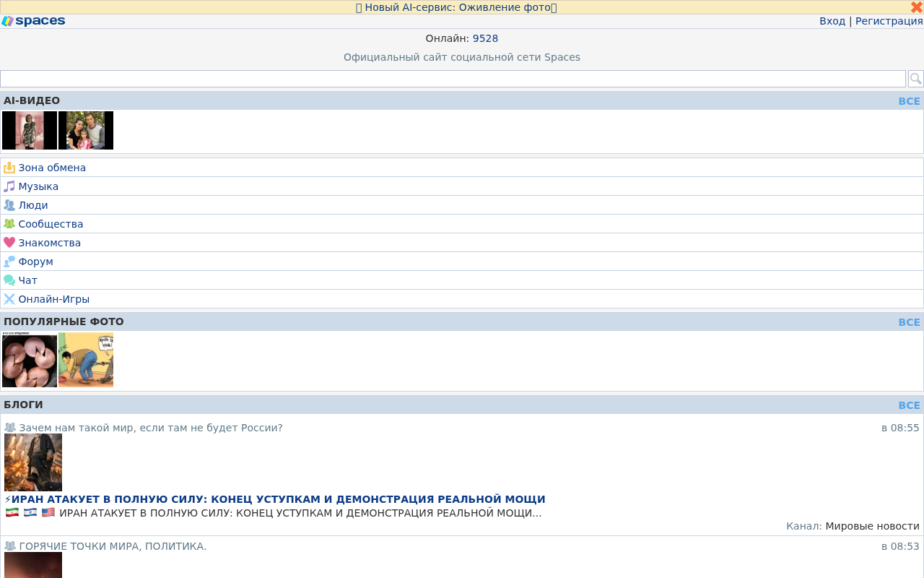
Task: Click 'Официальный сайт социальной сети Spaces' text
Action: 462,57
